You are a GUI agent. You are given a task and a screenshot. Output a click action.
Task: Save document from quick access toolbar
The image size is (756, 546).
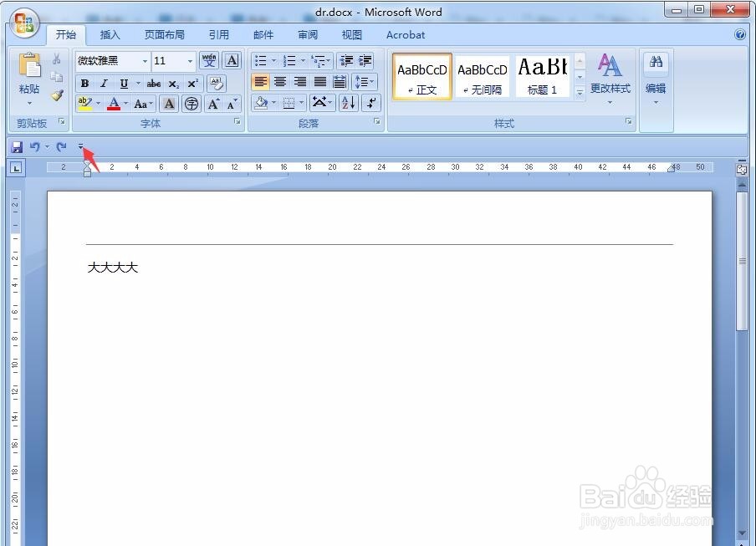(x=17, y=147)
